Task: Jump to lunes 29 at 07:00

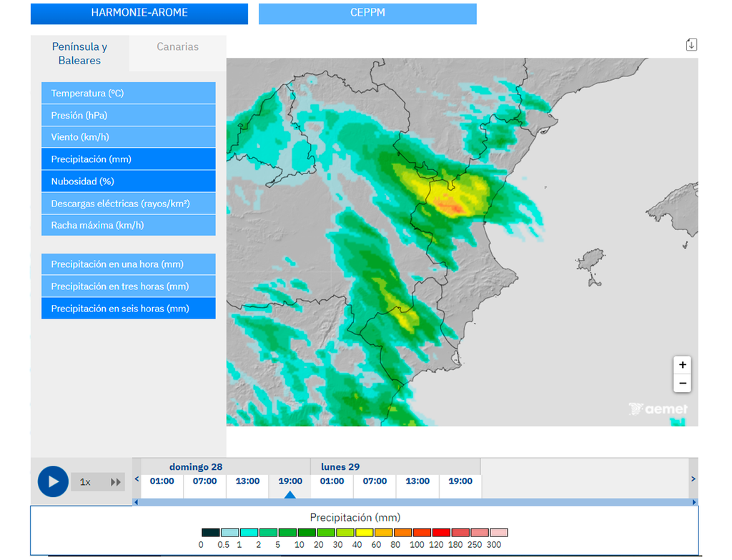Action: pos(375,481)
